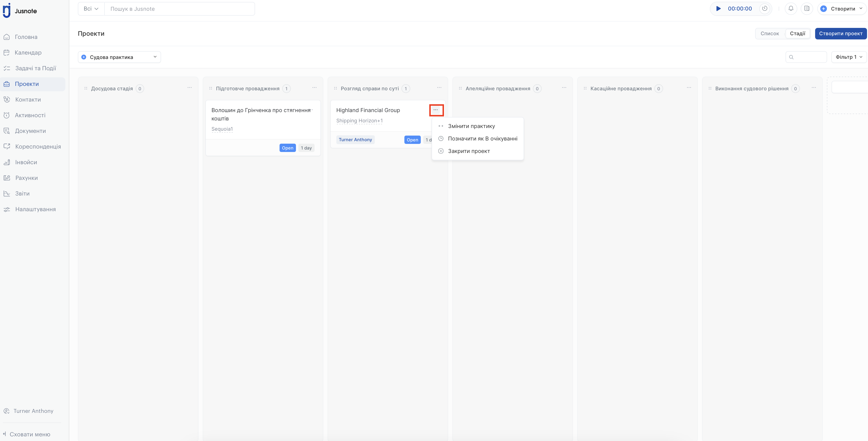Open Активності section
Viewport: 868px width, 441px height.
coord(30,115)
